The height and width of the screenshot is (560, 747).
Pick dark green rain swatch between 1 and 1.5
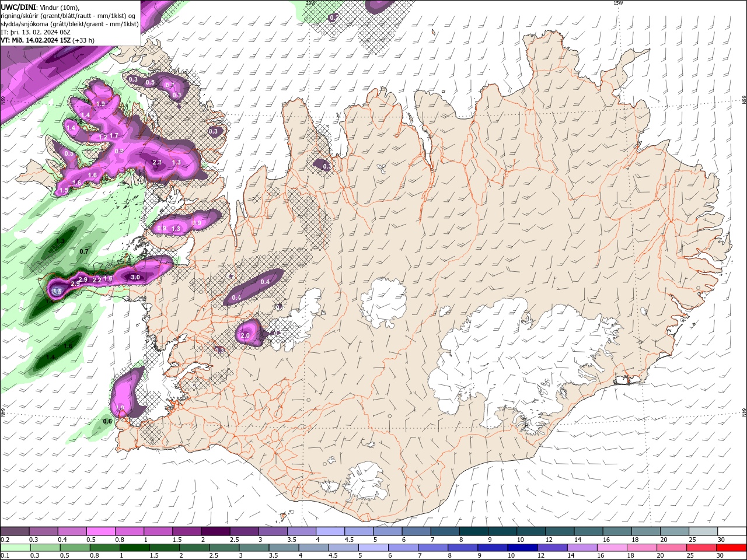(134, 548)
